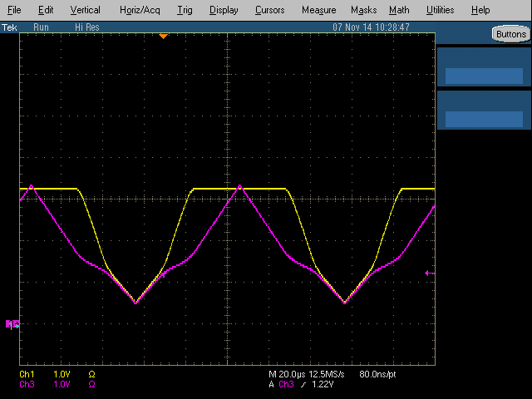Image resolution: width=532 pixels, height=399 pixels.
Task: Open the Measure menu
Action: click(318, 10)
